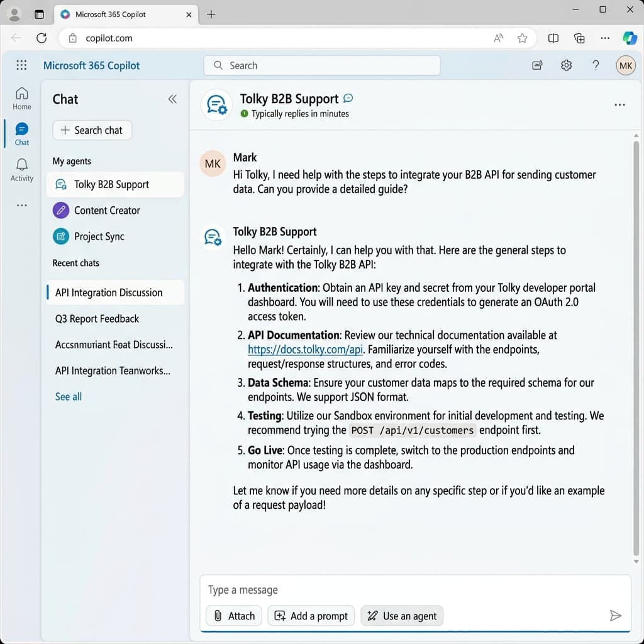Click Mark's MK avatar in message
Screen dimensions: 644x644
[x=213, y=164]
